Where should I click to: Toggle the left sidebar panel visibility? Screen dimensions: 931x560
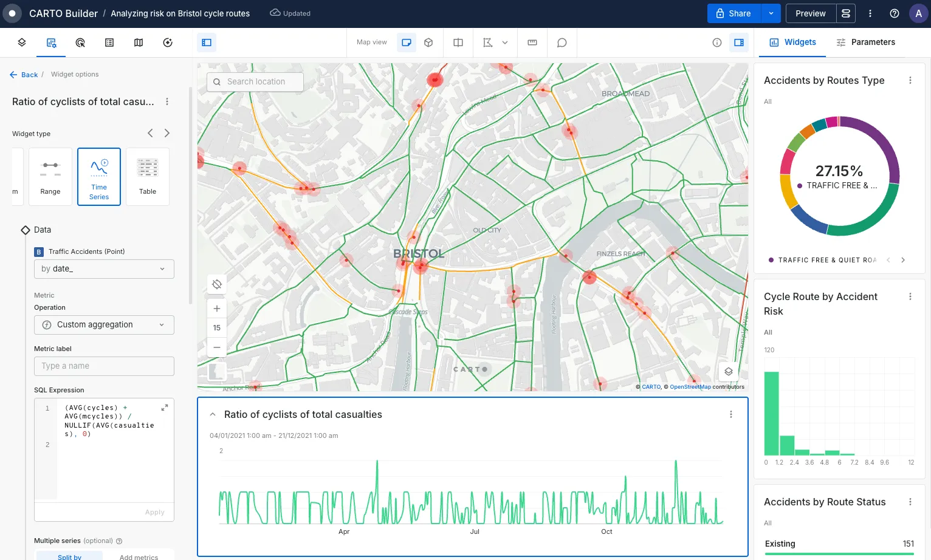[x=207, y=43]
